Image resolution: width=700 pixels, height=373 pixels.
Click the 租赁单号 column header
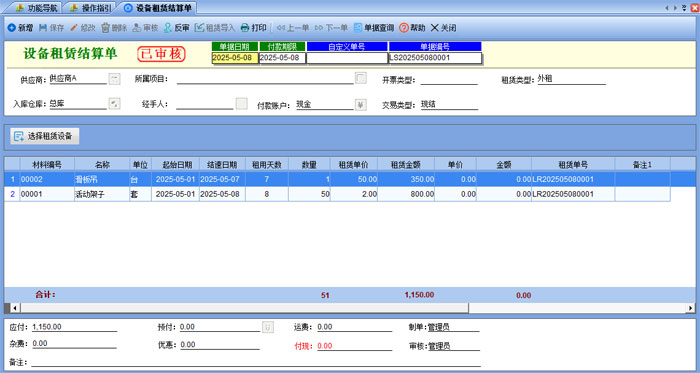573,165
